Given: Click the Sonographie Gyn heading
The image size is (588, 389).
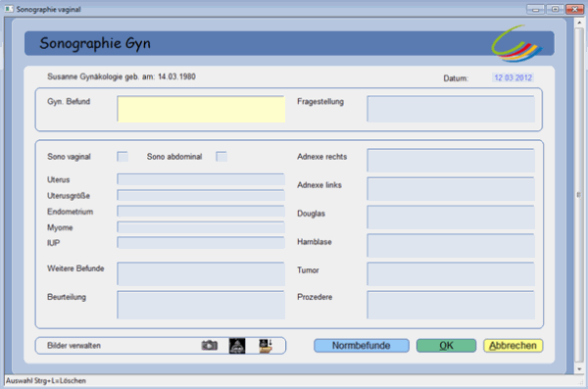Looking at the screenshot, I should click(x=95, y=43).
